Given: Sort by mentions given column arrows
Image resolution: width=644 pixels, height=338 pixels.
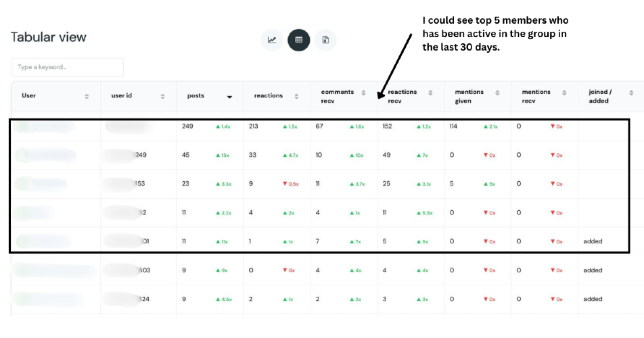Looking at the screenshot, I should pos(497,93).
